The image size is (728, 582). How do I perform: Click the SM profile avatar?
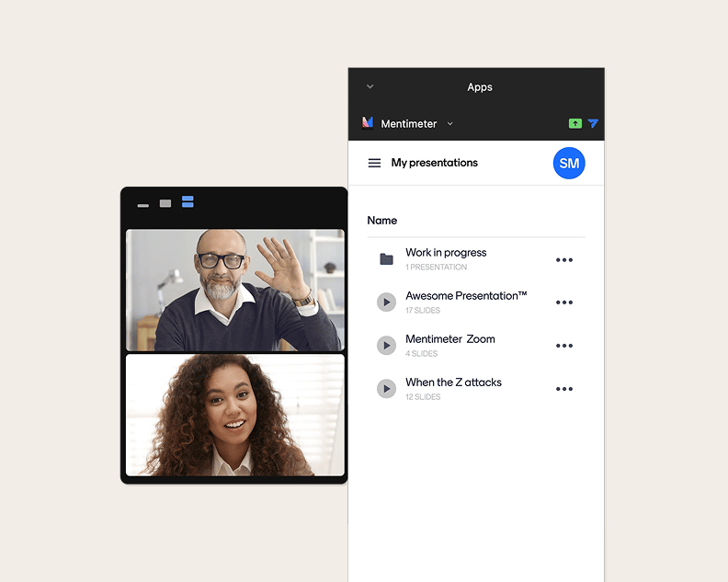pos(569,163)
